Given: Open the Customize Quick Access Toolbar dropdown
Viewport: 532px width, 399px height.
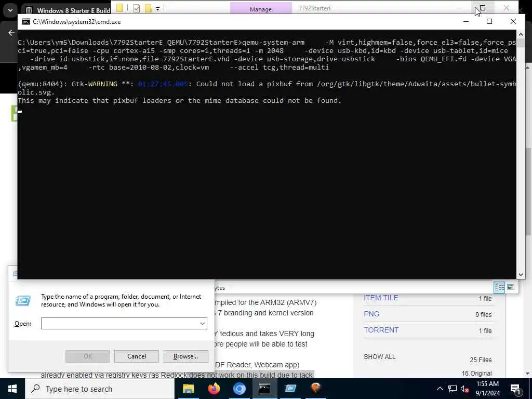Looking at the screenshot, I should (158, 9).
